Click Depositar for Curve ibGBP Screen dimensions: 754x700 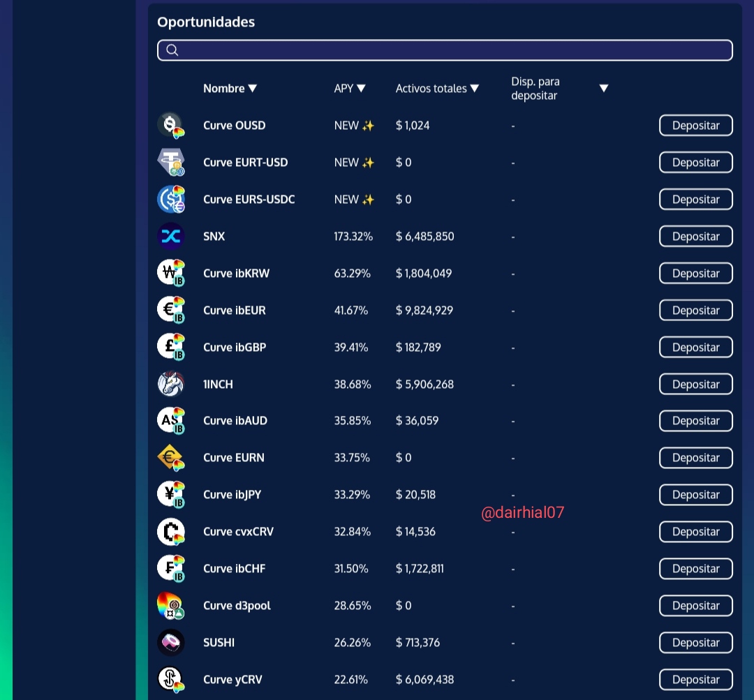696,347
